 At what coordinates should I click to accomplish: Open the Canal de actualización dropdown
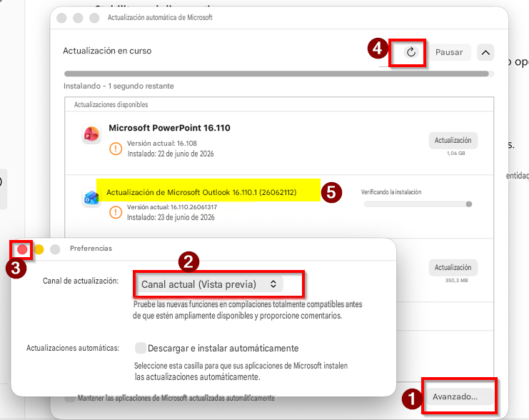click(x=209, y=284)
